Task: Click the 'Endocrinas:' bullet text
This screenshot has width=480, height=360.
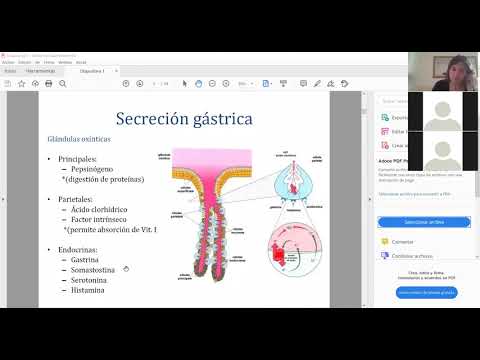Action: point(78,250)
